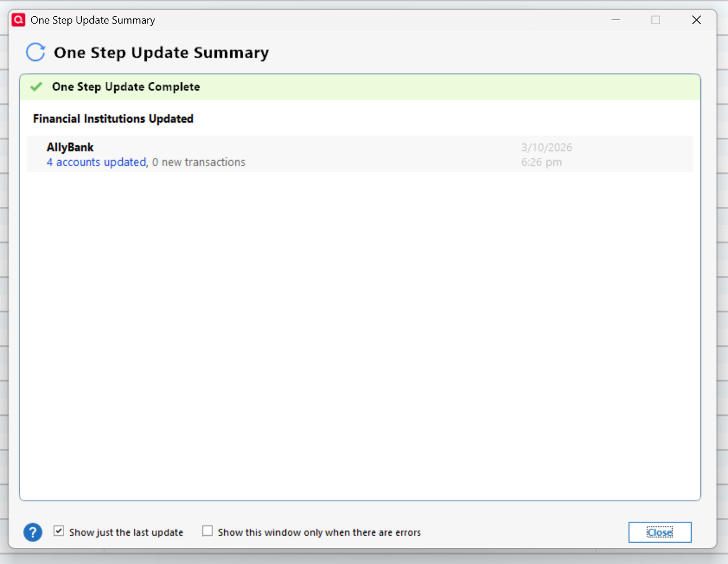The height and width of the screenshot is (564, 728).
Task: Minimize the One Step Update Summary window
Action: tap(616, 20)
